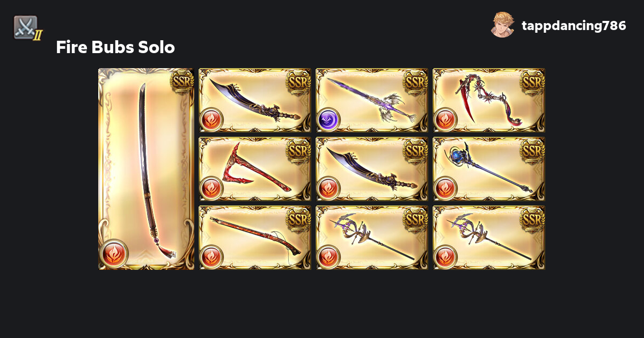The image size is (644, 338).
Task: Choose the red scythe weapon
Action: 488,100
